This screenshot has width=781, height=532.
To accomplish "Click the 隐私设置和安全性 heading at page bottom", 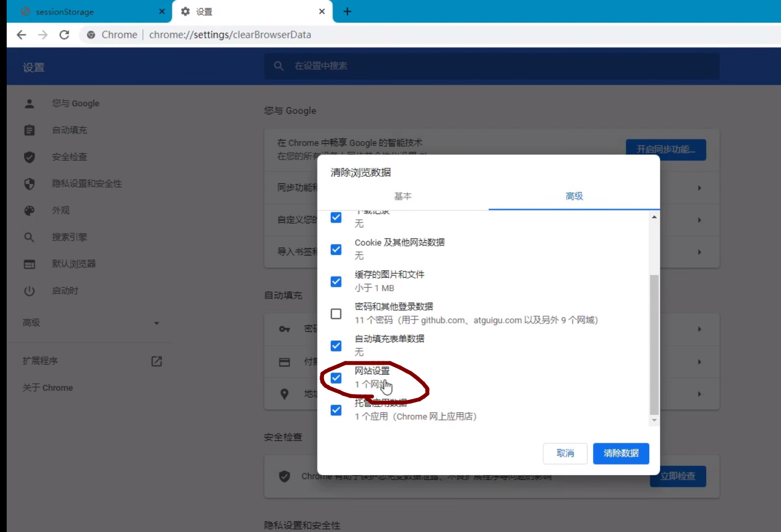I will 302,525.
